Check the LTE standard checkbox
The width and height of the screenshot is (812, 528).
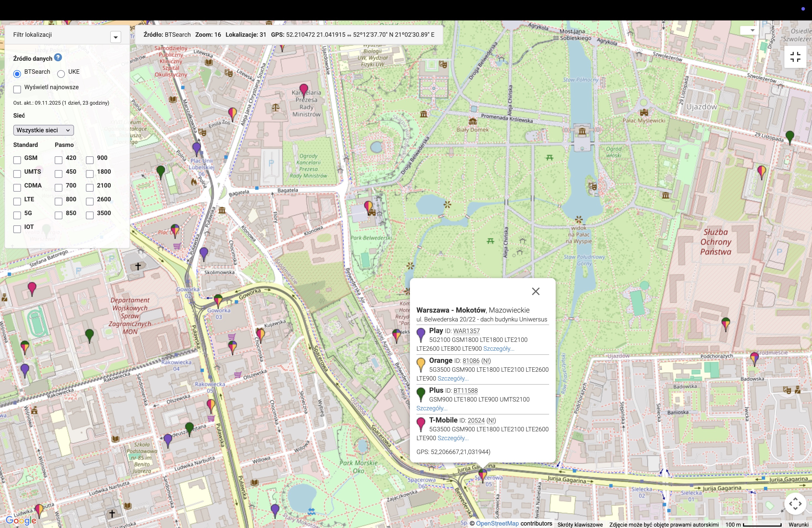click(x=17, y=201)
